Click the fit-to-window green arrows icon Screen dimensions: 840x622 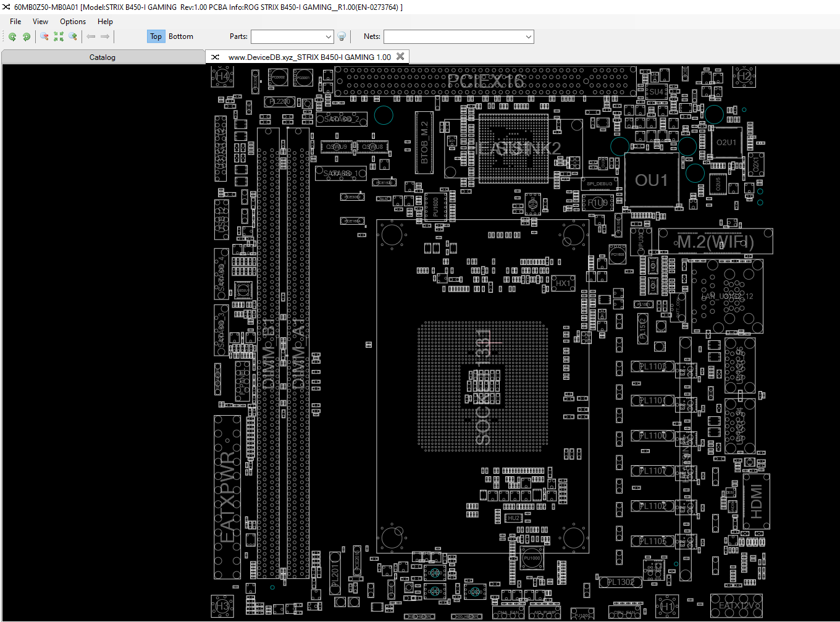(59, 36)
